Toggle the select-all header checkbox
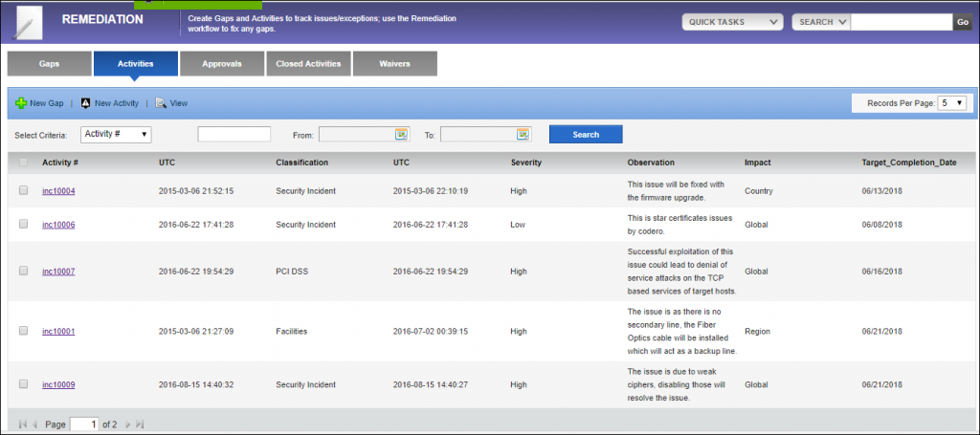 click(x=24, y=163)
